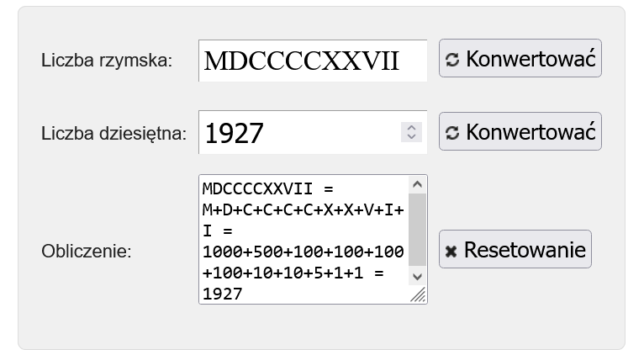Image resolution: width=644 pixels, height=350 pixels.
Task: Click the refresh icon beside the decimal number field
Action: [x=452, y=133]
